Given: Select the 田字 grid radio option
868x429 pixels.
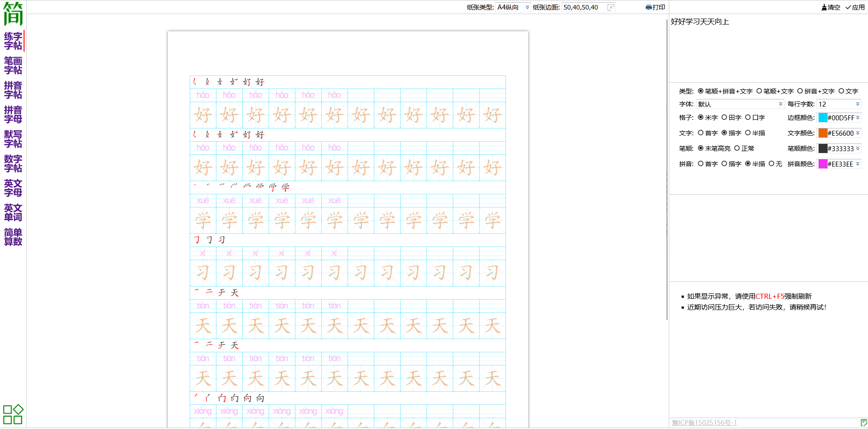Looking at the screenshot, I should coord(725,118).
